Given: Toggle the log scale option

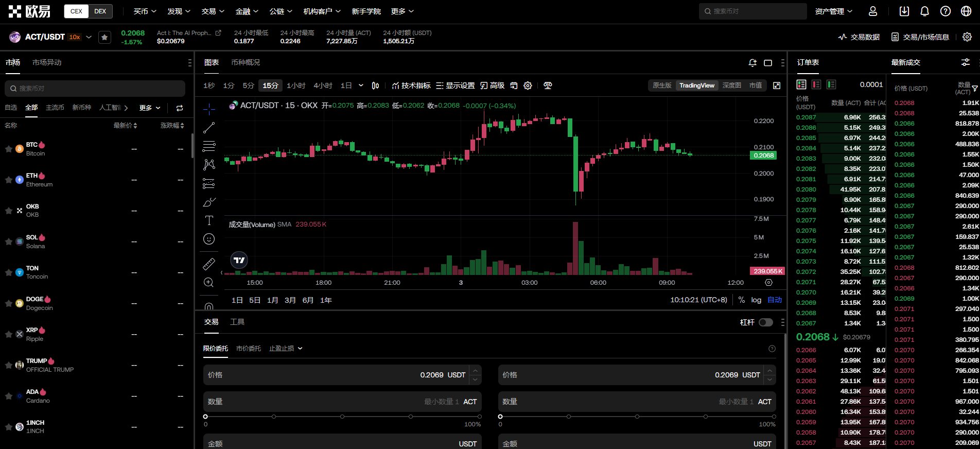Looking at the screenshot, I should [x=756, y=300].
